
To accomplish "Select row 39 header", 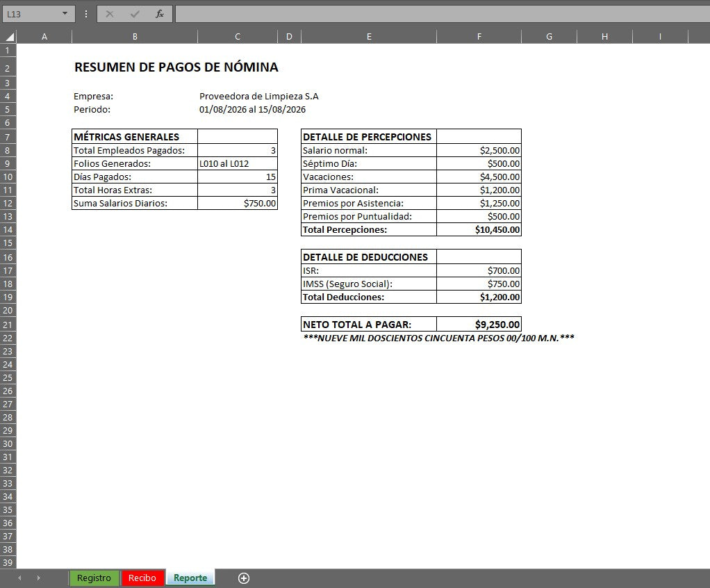I will [8, 563].
